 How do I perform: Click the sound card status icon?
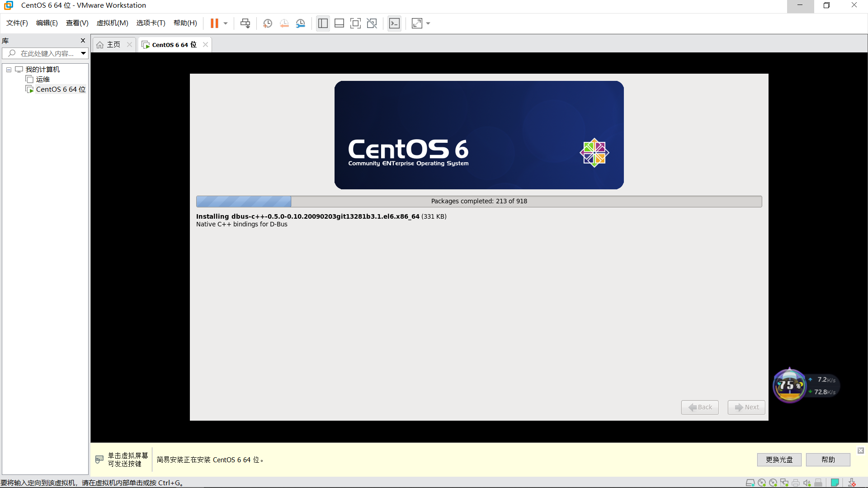[x=807, y=483]
